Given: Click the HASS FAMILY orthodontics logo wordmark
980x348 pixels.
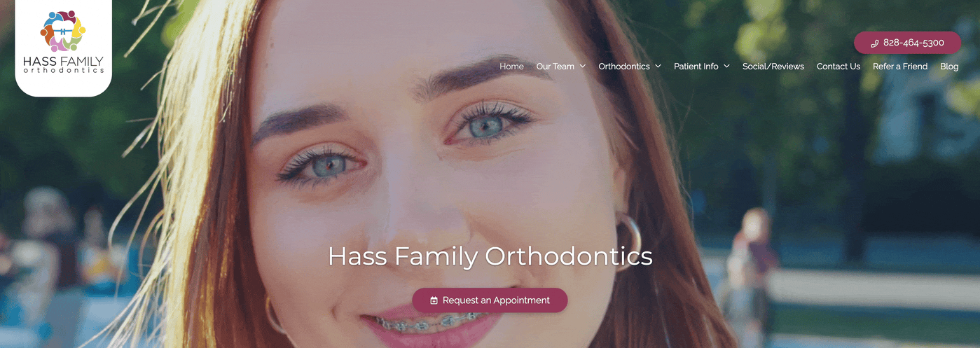Looking at the screenshot, I should 63,64.
